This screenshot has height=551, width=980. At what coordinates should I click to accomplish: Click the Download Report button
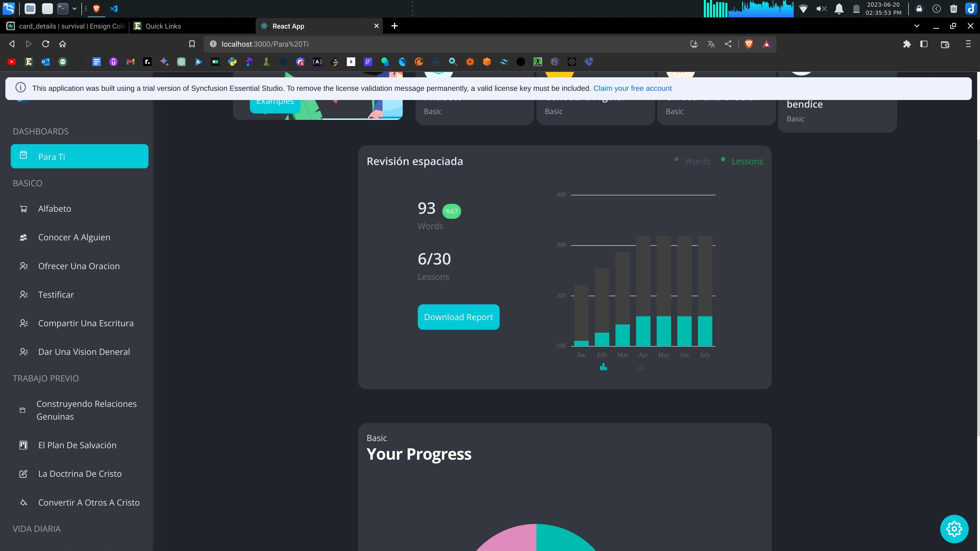pyautogui.click(x=458, y=317)
